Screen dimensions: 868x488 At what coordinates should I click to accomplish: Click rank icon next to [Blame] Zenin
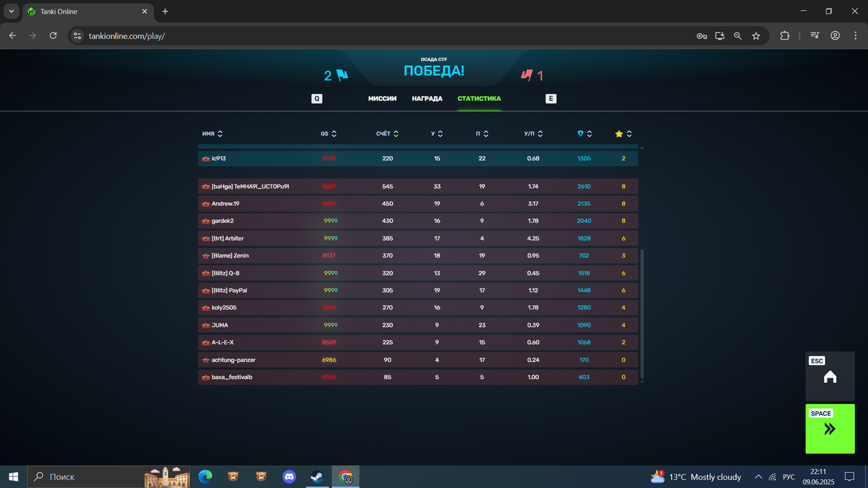point(205,256)
